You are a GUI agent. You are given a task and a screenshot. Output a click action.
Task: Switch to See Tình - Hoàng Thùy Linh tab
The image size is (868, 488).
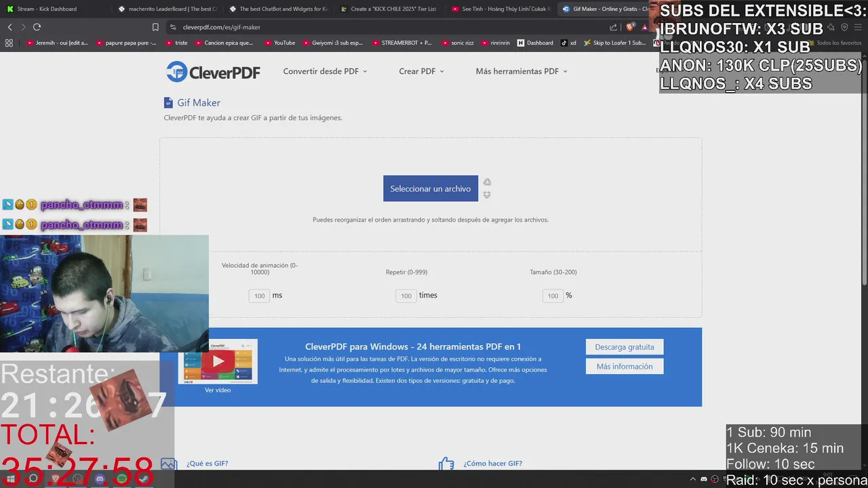pyautogui.click(x=500, y=9)
